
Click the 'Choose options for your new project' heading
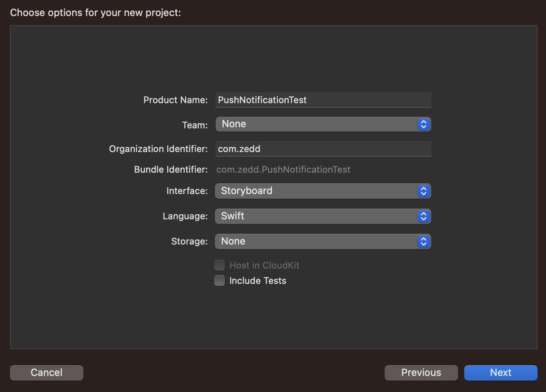click(x=96, y=13)
